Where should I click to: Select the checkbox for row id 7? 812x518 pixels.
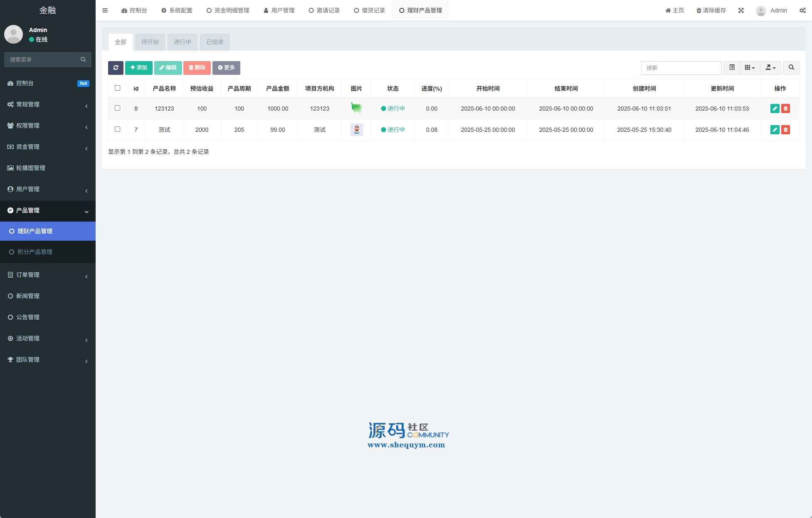117,129
